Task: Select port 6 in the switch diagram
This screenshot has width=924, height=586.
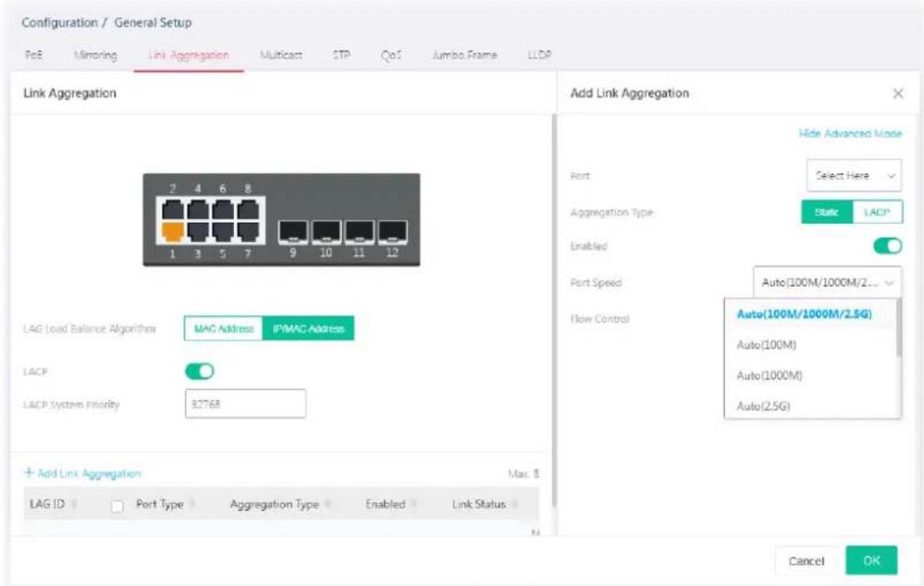Action: coord(223,210)
